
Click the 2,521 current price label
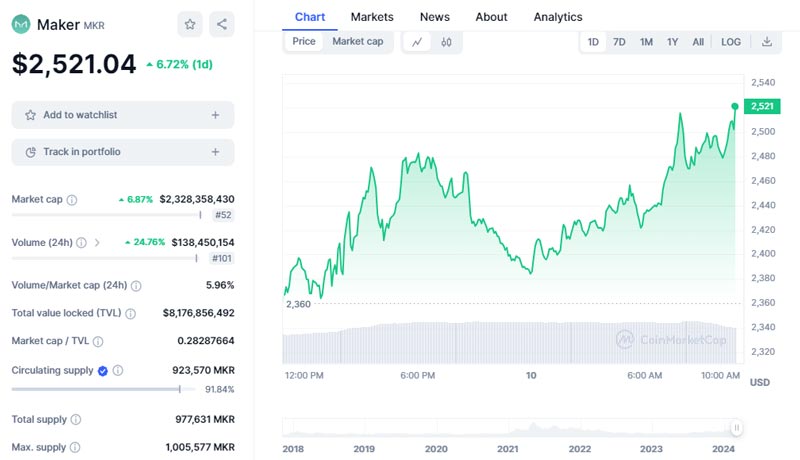[762, 106]
